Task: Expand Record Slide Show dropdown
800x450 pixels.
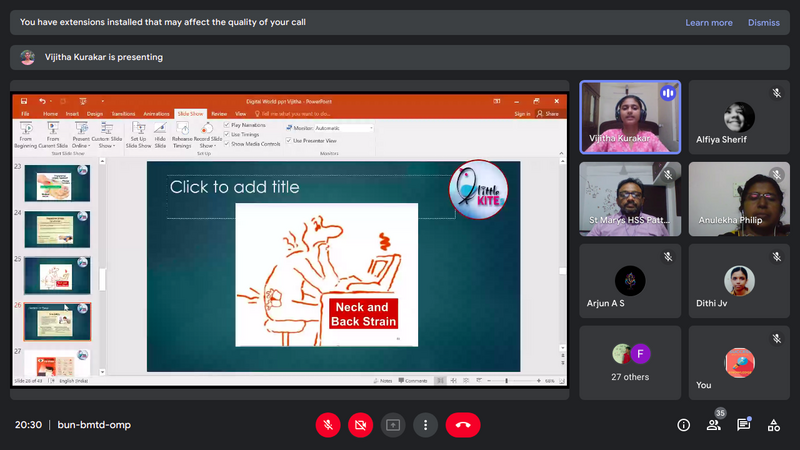Action: (x=207, y=141)
